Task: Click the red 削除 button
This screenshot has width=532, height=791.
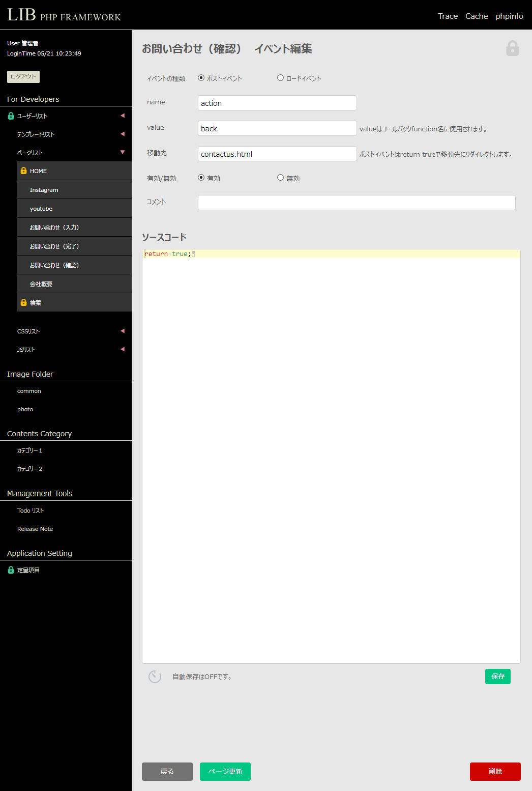Action: tap(495, 771)
